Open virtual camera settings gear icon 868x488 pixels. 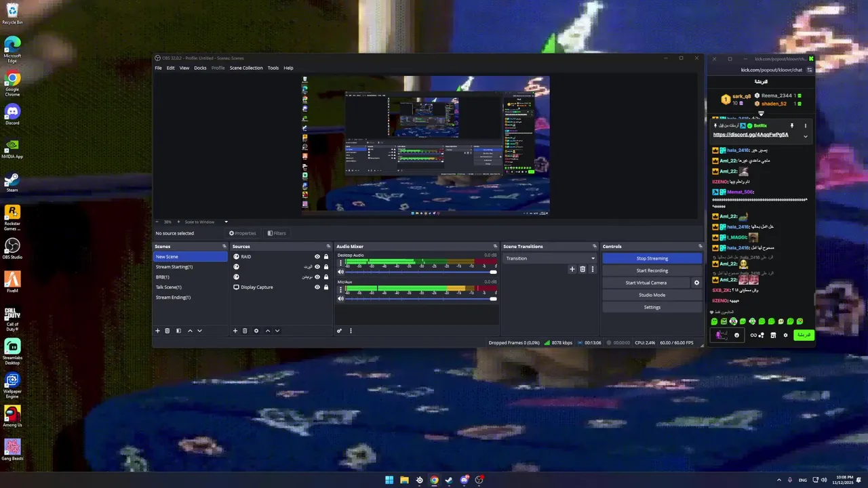coord(696,283)
